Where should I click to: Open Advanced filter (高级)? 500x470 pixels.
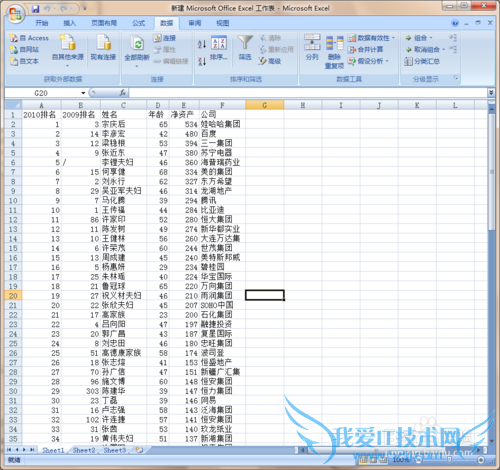(270, 61)
